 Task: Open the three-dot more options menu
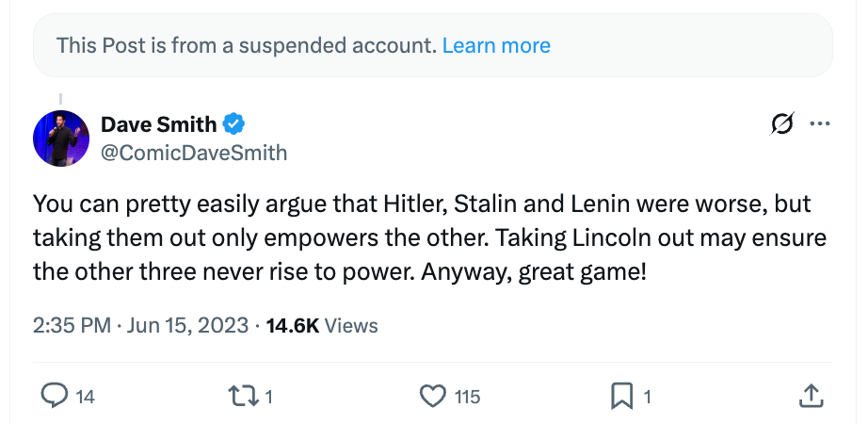(x=819, y=123)
